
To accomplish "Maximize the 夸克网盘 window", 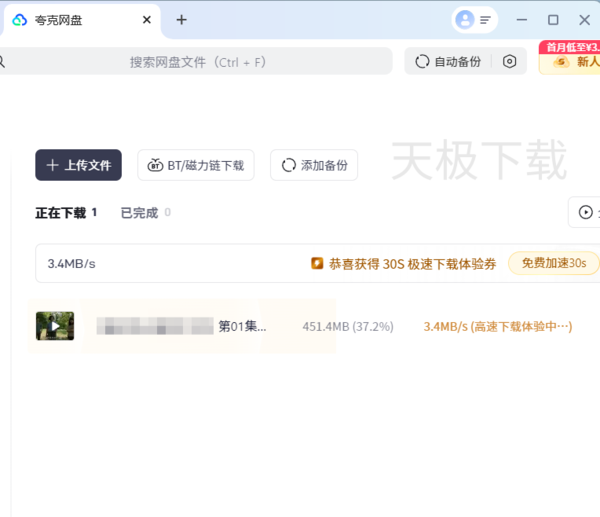I will (x=553, y=20).
